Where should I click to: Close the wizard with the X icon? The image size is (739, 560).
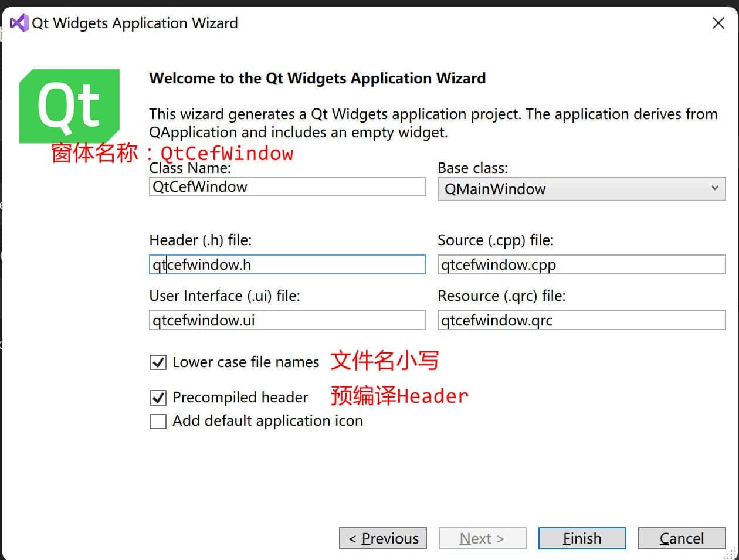pos(718,23)
